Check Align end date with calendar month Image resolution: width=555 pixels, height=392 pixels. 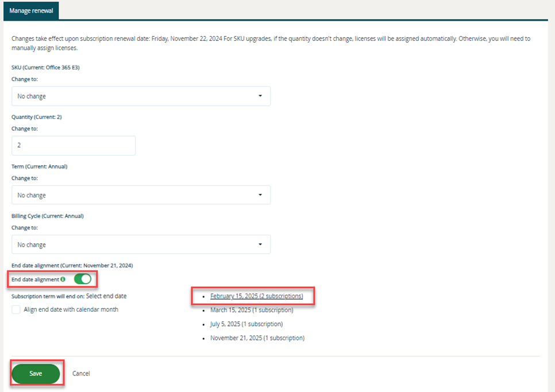[x=16, y=309]
